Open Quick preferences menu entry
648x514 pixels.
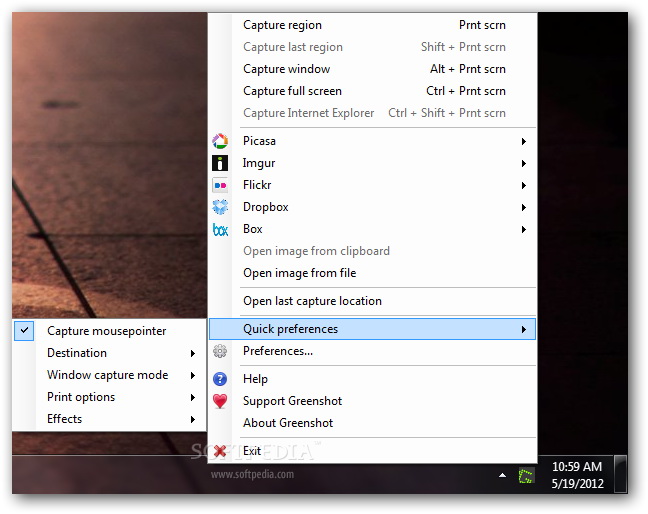click(x=372, y=329)
